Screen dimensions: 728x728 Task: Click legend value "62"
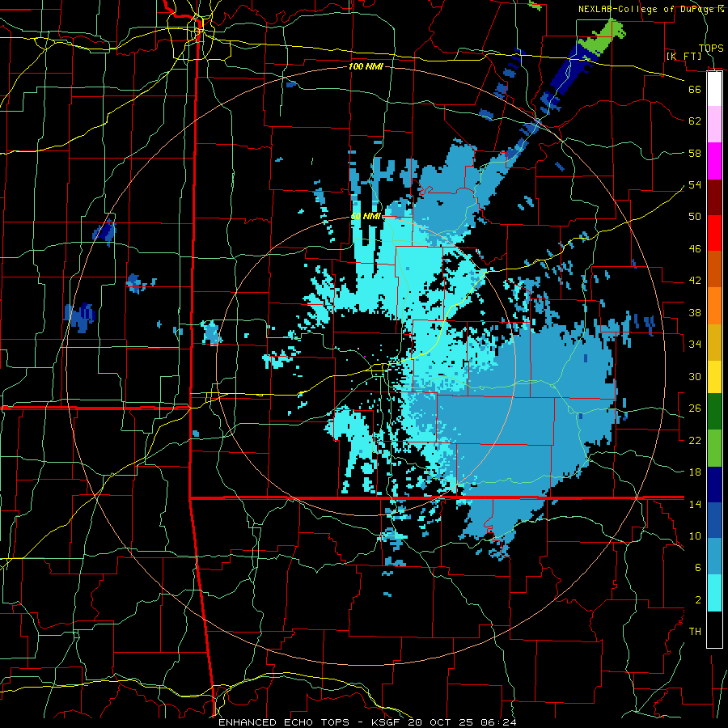point(695,121)
